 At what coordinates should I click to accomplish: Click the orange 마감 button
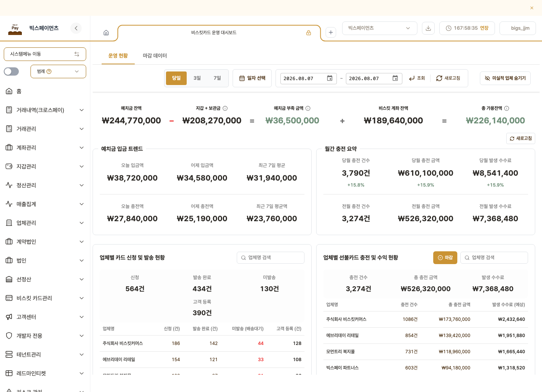[x=445, y=258]
